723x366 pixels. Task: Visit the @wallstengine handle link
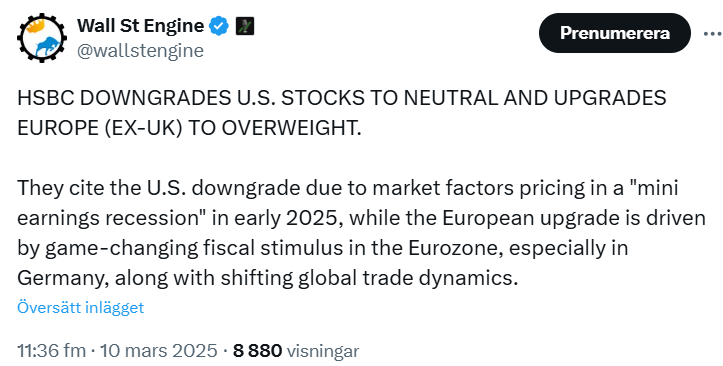coord(140,51)
